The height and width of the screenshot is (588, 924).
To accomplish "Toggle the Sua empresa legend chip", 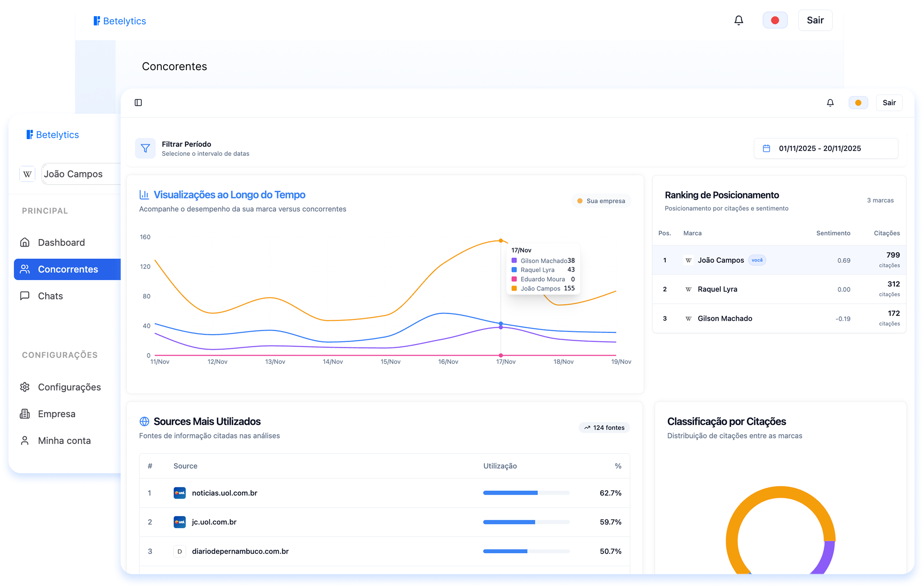I will coord(601,201).
